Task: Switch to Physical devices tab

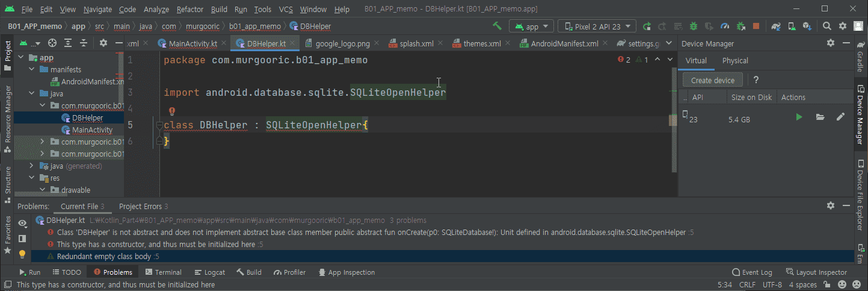Action: point(735,60)
